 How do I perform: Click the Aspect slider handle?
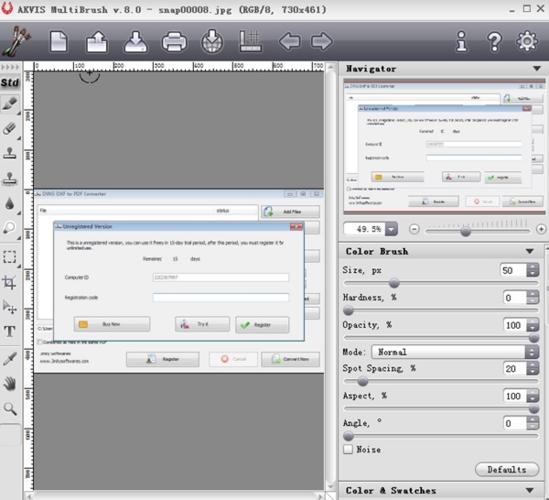534,409
